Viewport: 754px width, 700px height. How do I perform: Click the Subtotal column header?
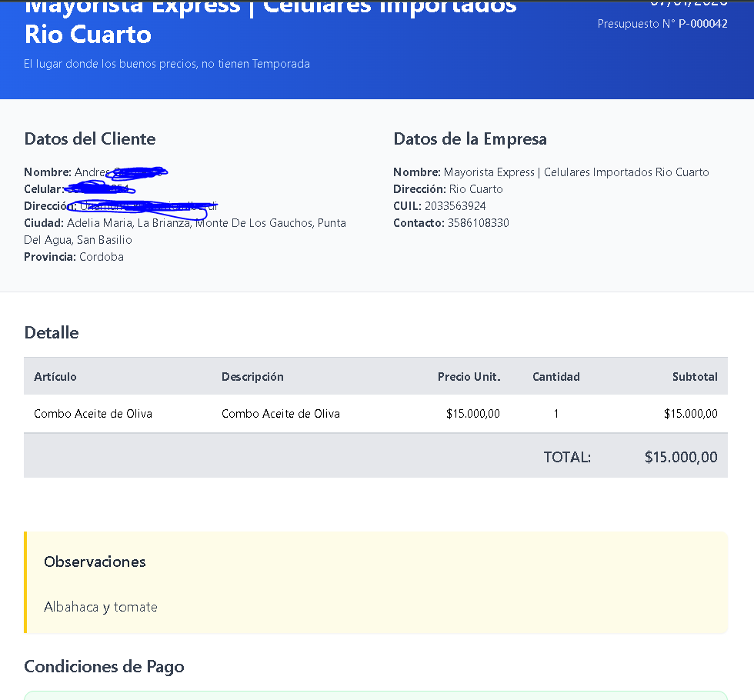(694, 377)
